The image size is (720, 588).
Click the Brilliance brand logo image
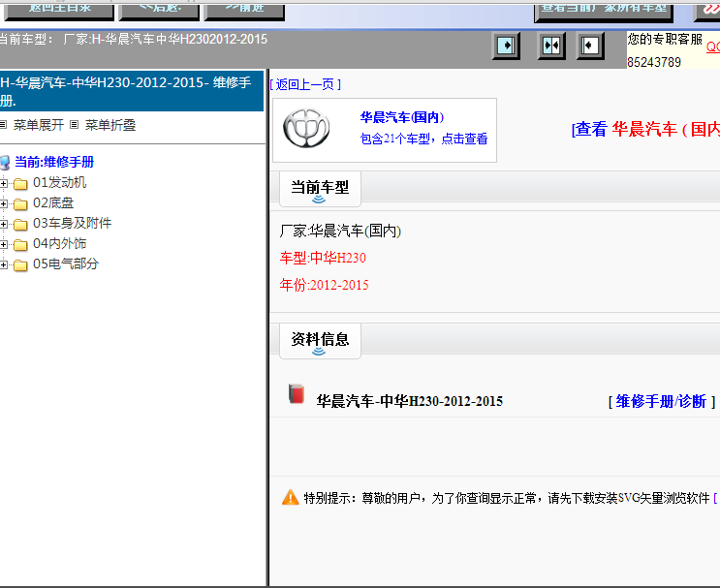coord(306,128)
